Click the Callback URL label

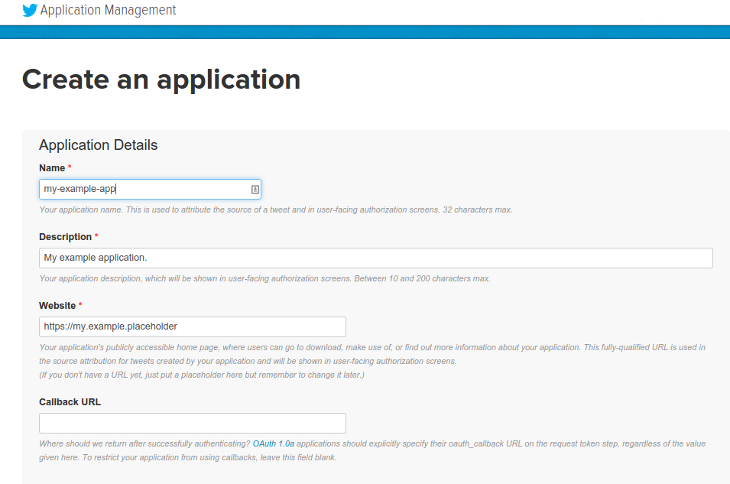pyautogui.click(x=70, y=402)
